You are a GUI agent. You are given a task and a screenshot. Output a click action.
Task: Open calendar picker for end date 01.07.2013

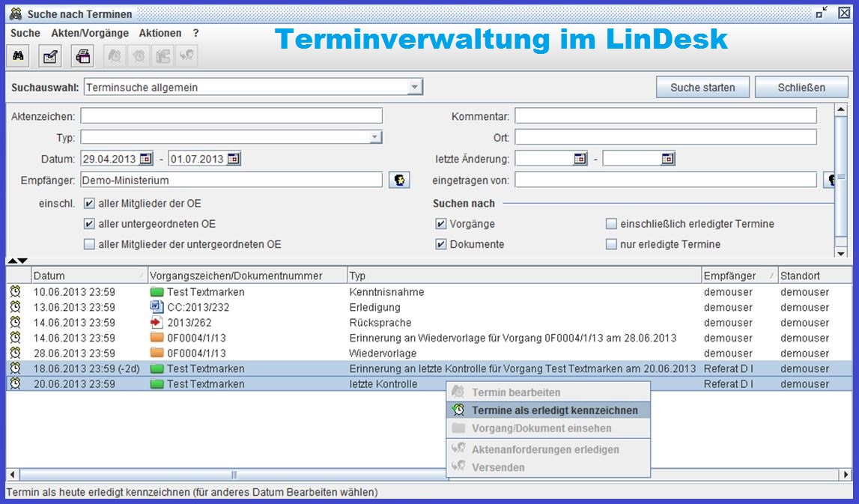pyautogui.click(x=234, y=159)
